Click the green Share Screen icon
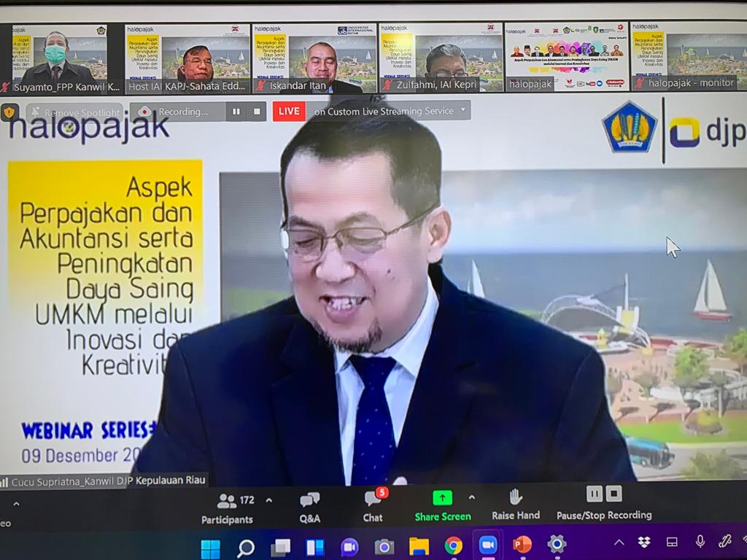 point(442,498)
